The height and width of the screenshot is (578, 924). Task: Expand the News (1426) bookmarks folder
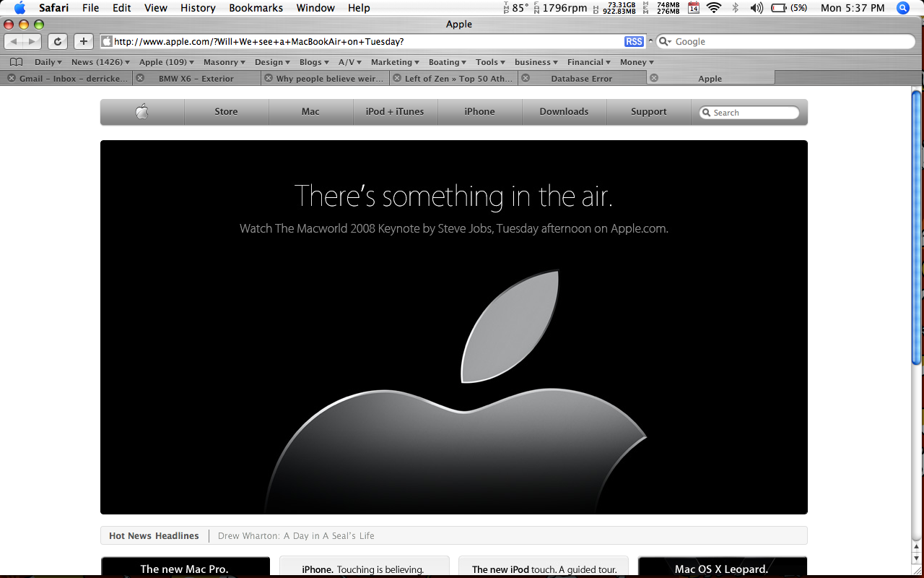click(x=100, y=62)
